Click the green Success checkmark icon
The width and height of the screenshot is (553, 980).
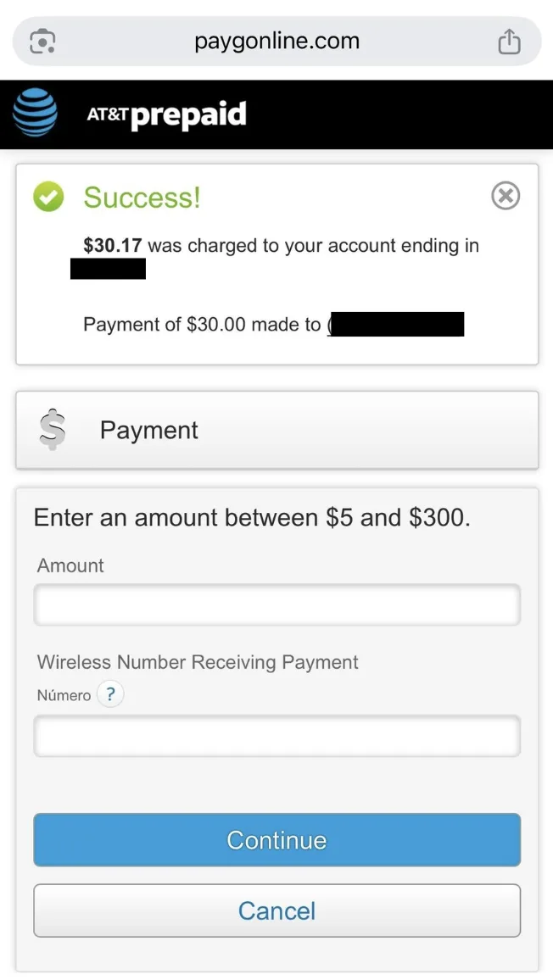[x=47, y=196]
